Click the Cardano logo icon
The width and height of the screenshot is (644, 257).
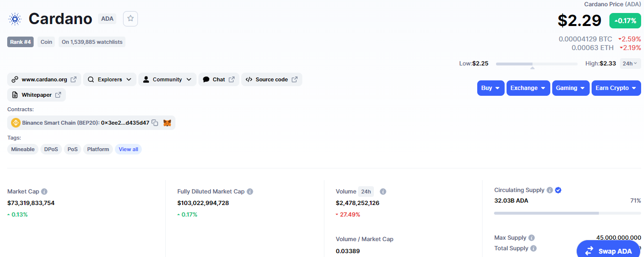[x=15, y=19]
